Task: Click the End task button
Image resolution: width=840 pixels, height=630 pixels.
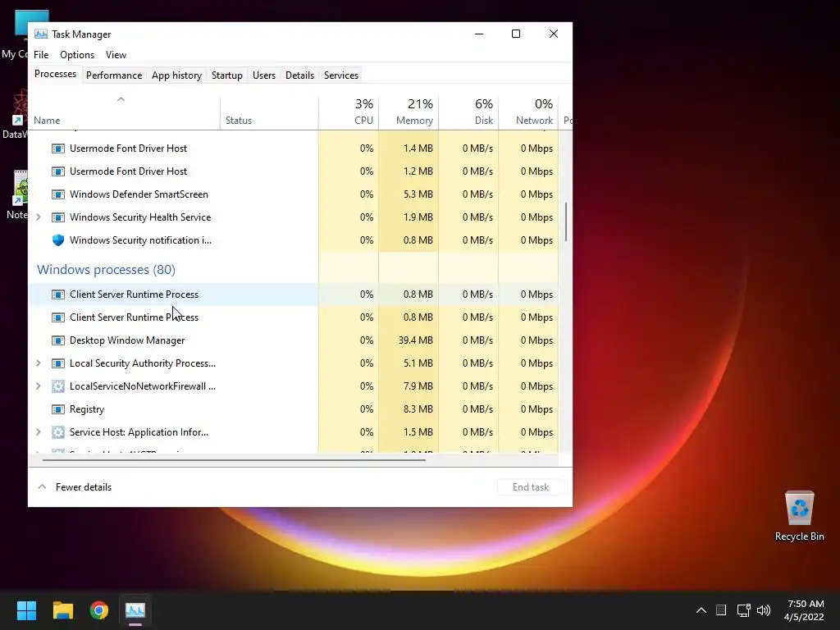Action: tap(531, 487)
